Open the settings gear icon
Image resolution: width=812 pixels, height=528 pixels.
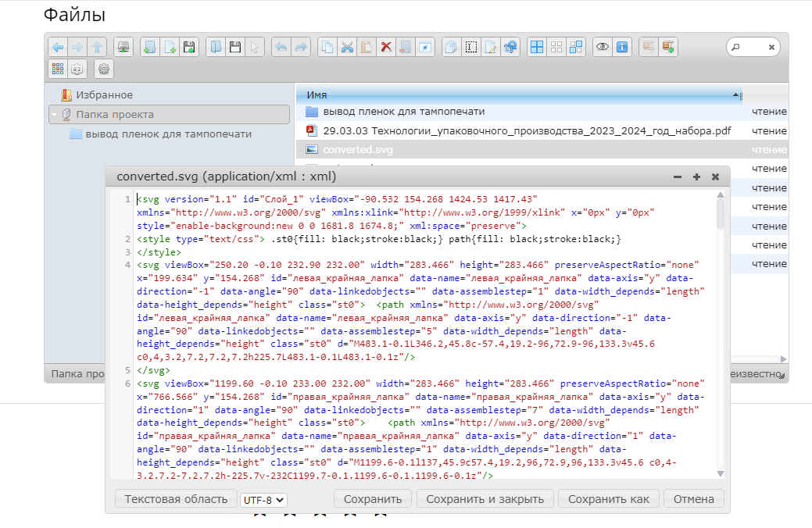tap(104, 69)
